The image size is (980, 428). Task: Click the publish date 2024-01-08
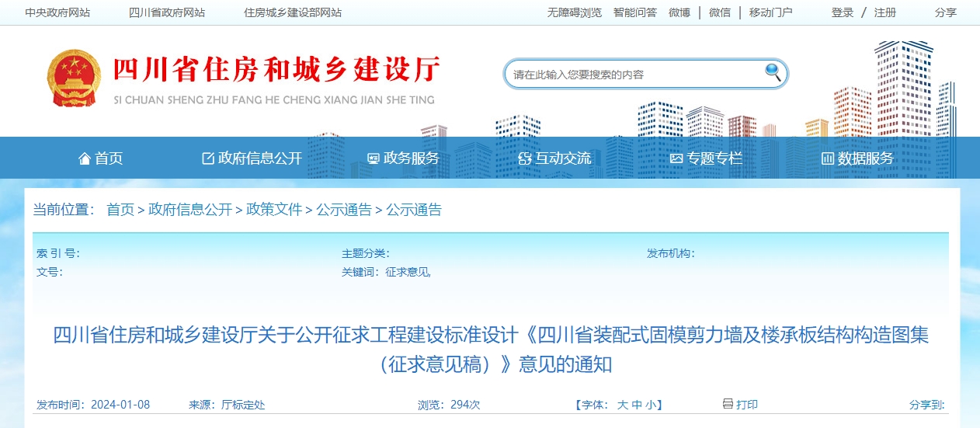click(120, 405)
